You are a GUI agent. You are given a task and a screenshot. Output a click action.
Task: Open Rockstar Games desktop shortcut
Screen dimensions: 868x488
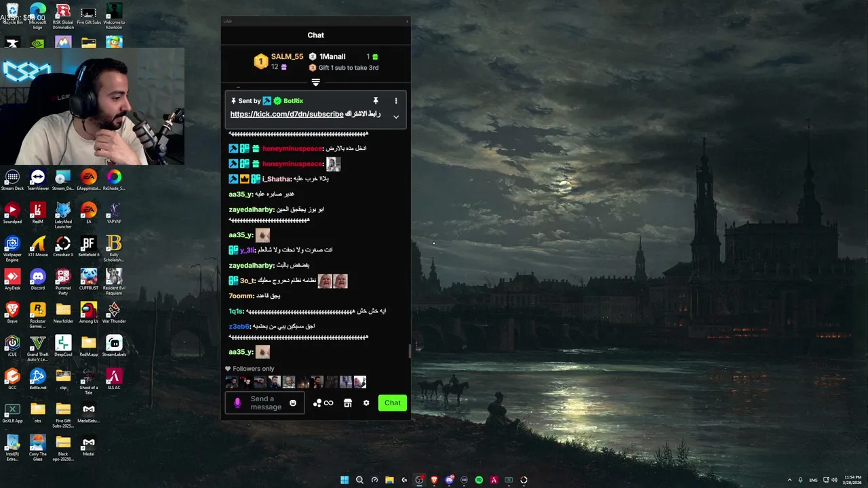pyautogui.click(x=37, y=316)
